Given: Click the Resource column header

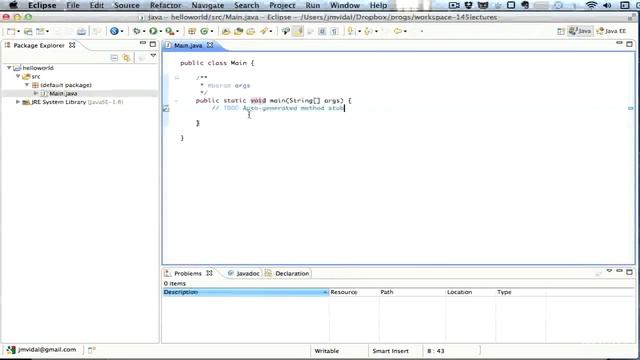Looking at the screenshot, I should point(353,292).
